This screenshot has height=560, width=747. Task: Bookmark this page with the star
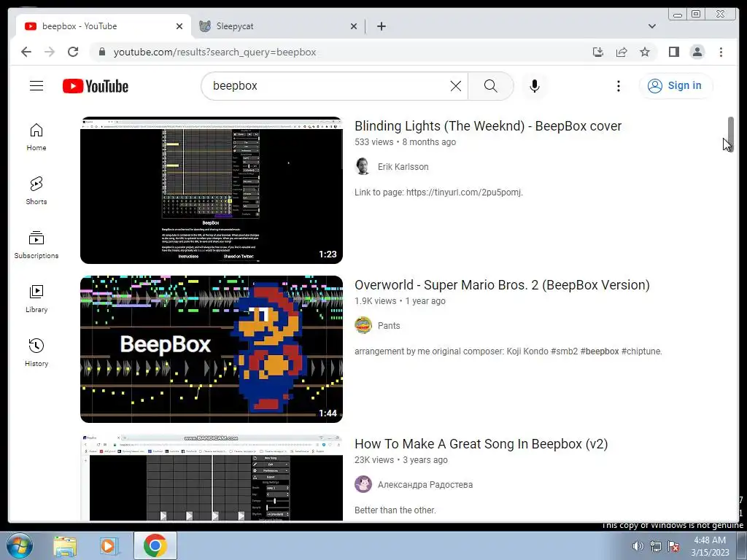(645, 52)
